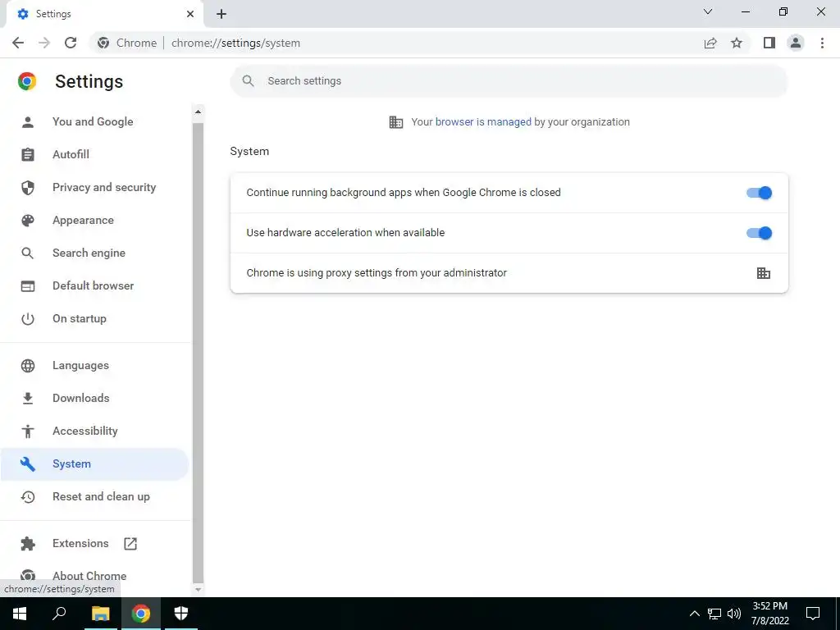Select System in the sidebar
Viewport: 840px width, 630px height.
tap(95, 464)
